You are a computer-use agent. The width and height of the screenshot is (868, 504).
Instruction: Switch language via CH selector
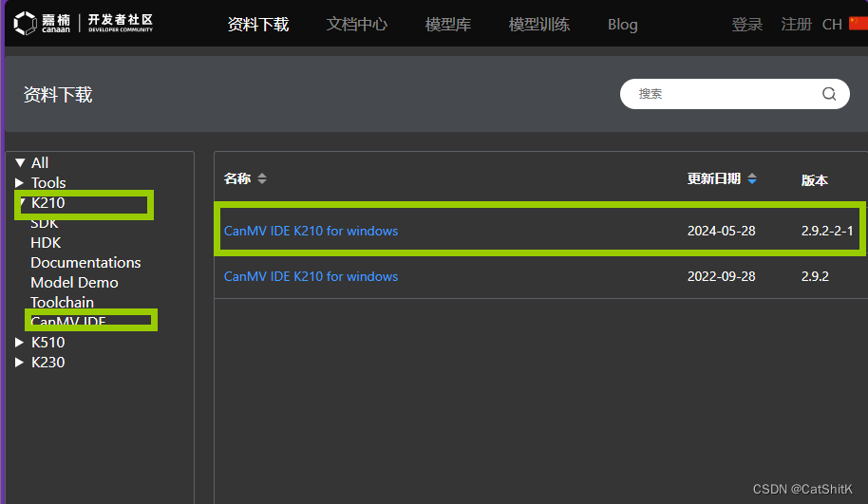832,25
